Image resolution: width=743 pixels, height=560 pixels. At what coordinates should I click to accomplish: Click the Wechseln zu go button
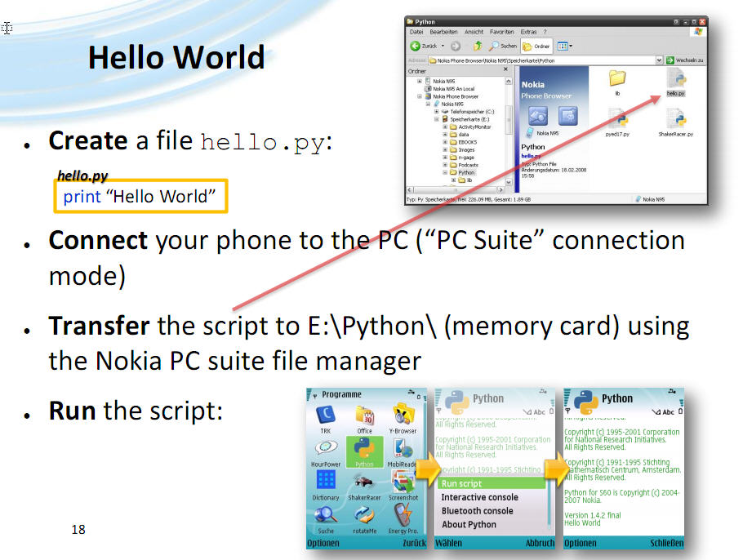[x=685, y=60]
